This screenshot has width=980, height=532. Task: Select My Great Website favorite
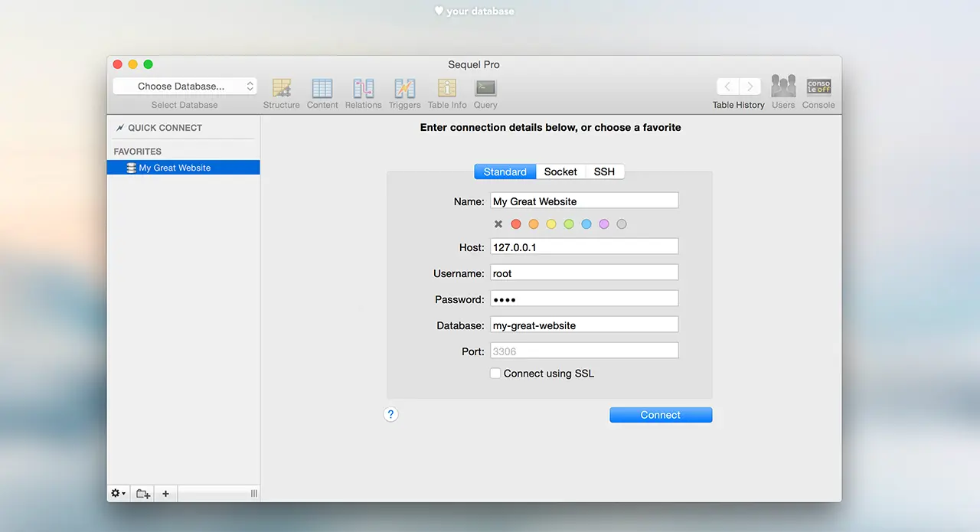click(x=183, y=168)
